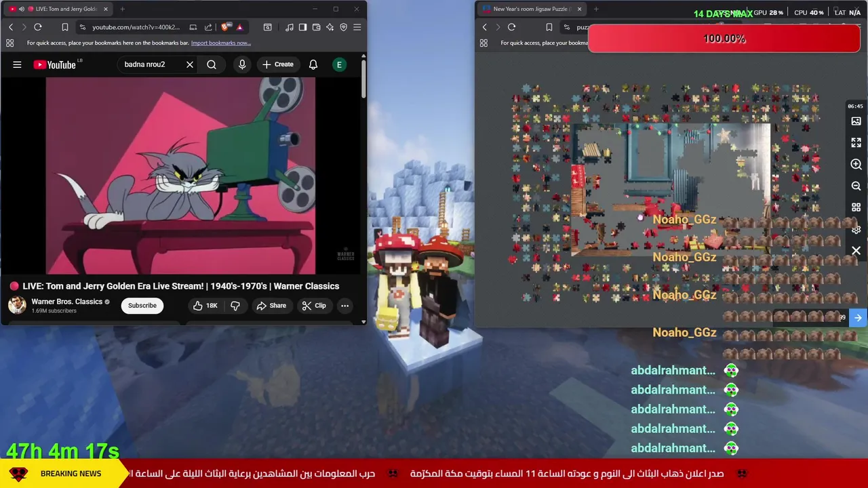Click the YouTube page vertical scrollbar
The image size is (868, 488).
pos(363,78)
